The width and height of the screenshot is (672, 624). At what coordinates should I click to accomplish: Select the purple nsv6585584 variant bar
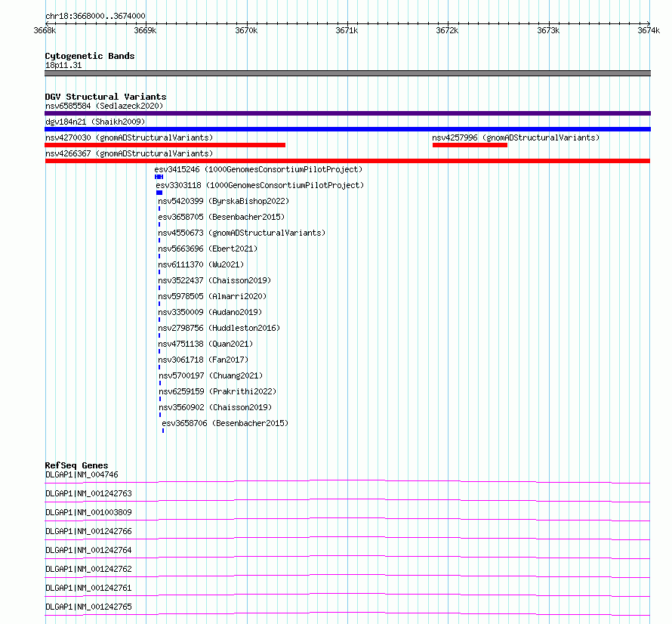click(347, 113)
